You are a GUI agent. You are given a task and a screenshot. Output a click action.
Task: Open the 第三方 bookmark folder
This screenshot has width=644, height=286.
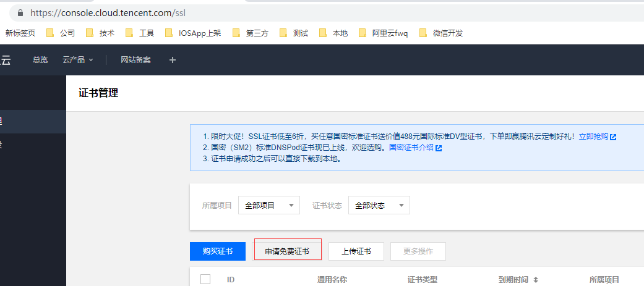[251, 33]
